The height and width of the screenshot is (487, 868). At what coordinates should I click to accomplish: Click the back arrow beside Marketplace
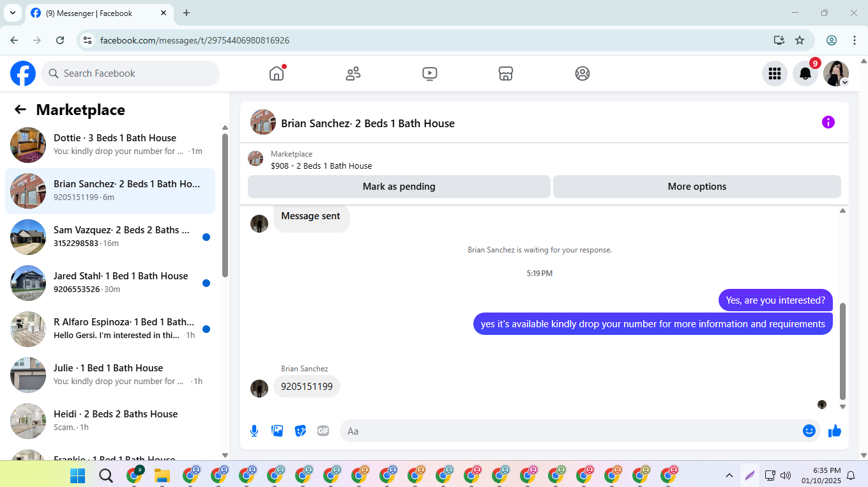tap(20, 109)
